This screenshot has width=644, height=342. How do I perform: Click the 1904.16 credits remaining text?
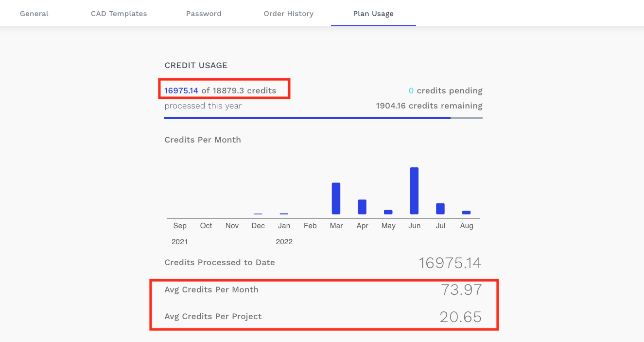coord(429,106)
